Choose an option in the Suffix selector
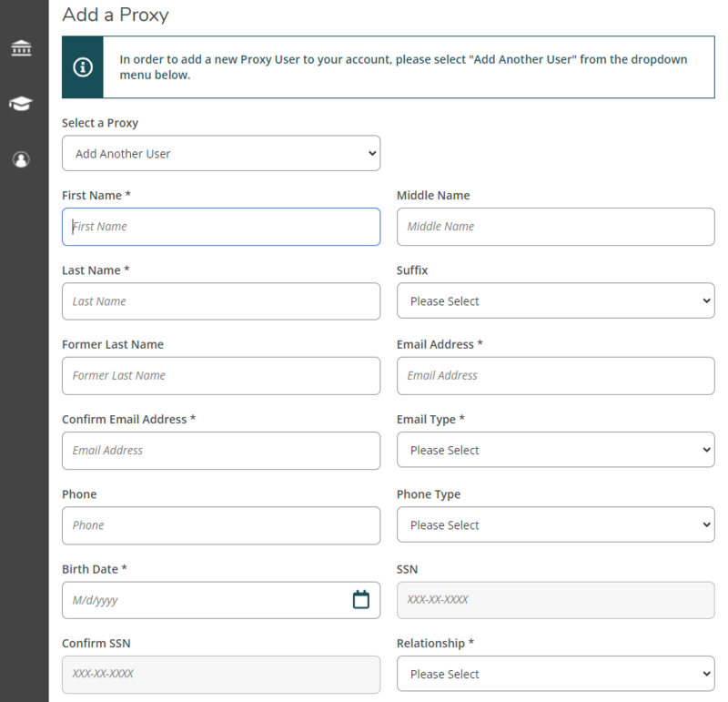This screenshot has width=728, height=702. [x=555, y=300]
